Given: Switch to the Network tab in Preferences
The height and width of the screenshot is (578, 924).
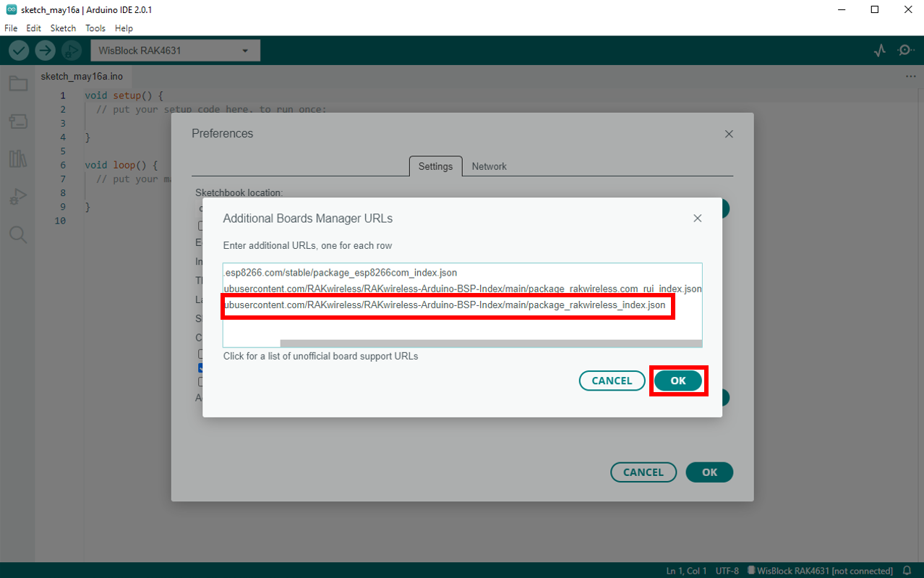Looking at the screenshot, I should point(489,166).
